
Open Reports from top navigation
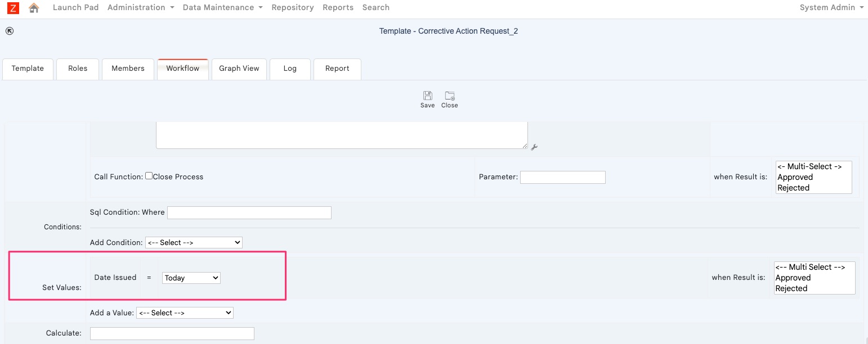click(x=338, y=7)
